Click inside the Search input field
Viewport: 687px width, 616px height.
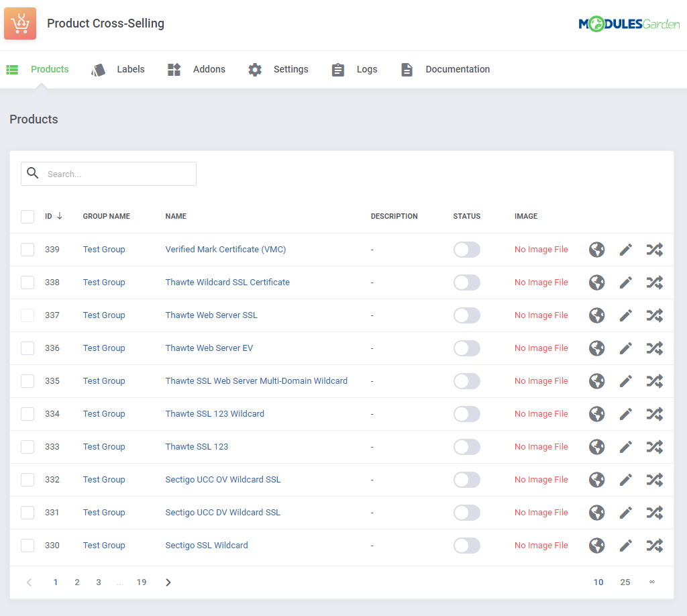[109, 174]
